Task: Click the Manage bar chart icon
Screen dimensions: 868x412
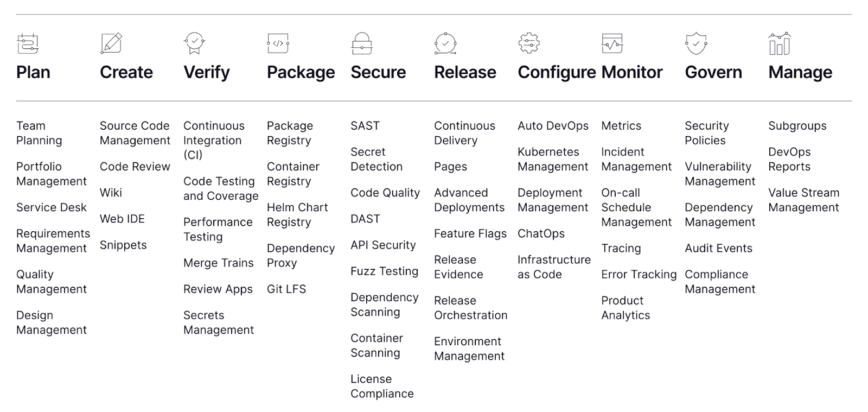Action: (x=780, y=43)
